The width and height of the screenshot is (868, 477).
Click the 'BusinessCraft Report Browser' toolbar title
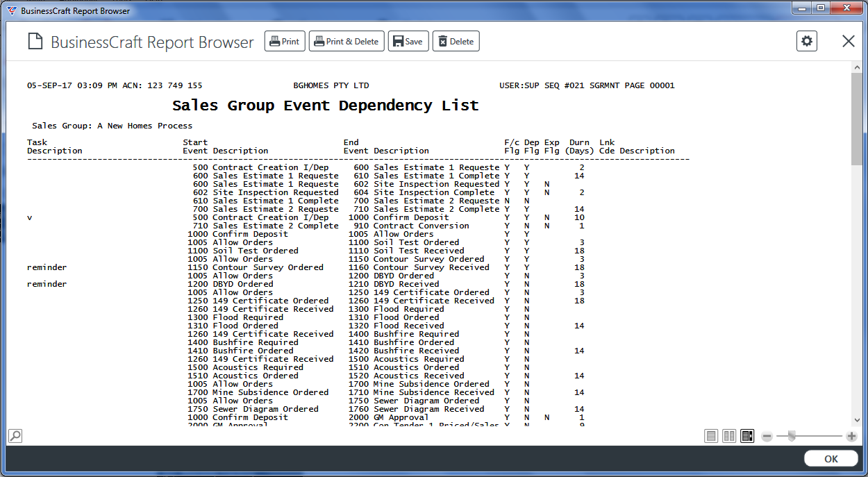[x=152, y=42]
